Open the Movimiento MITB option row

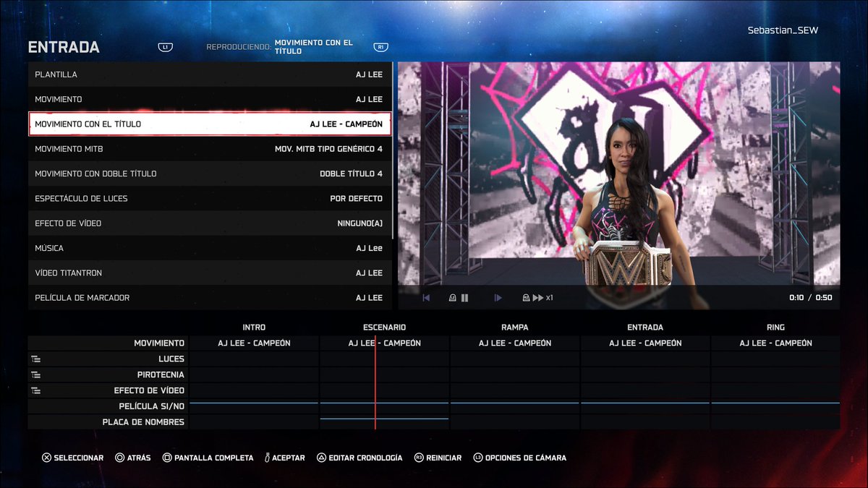point(210,149)
